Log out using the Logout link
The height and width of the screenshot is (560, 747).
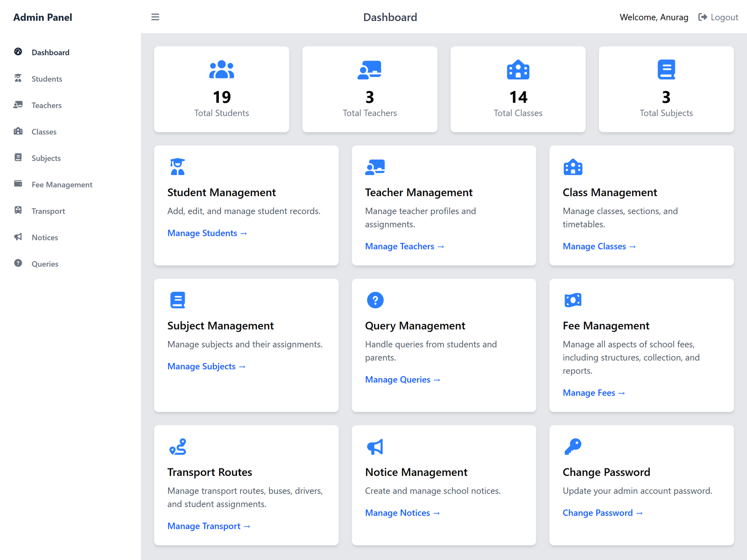coord(718,17)
